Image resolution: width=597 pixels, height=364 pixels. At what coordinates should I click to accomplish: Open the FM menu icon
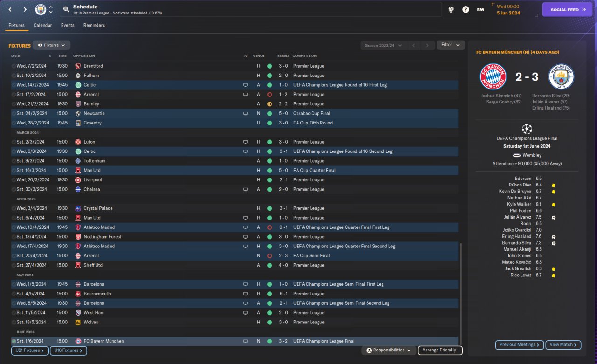coord(480,9)
